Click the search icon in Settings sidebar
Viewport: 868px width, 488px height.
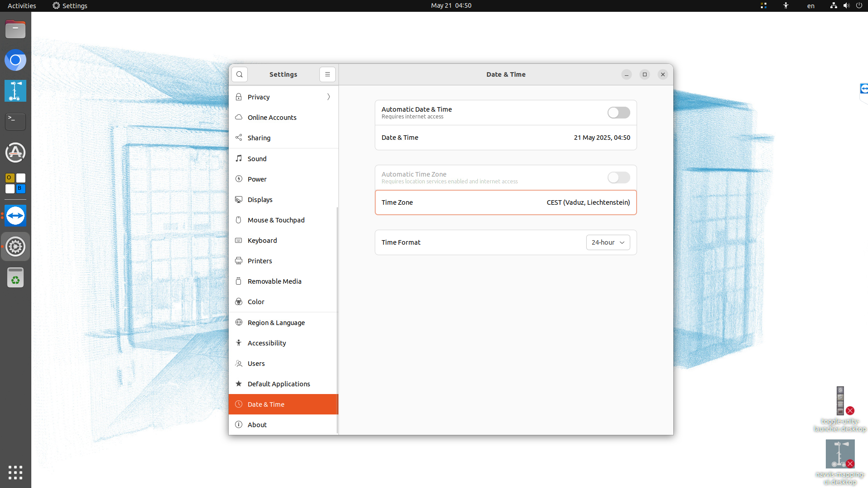pyautogui.click(x=239, y=74)
